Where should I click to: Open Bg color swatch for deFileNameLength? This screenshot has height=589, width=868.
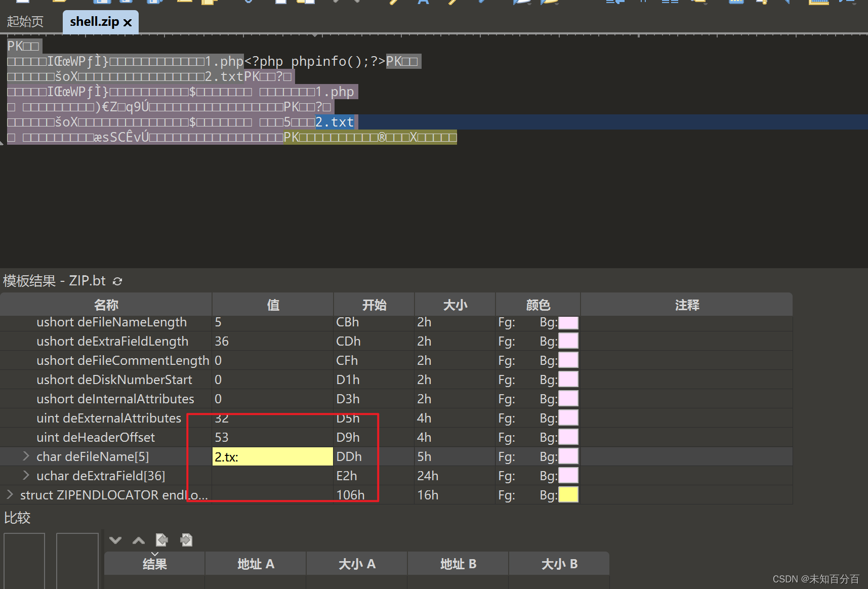(x=568, y=322)
